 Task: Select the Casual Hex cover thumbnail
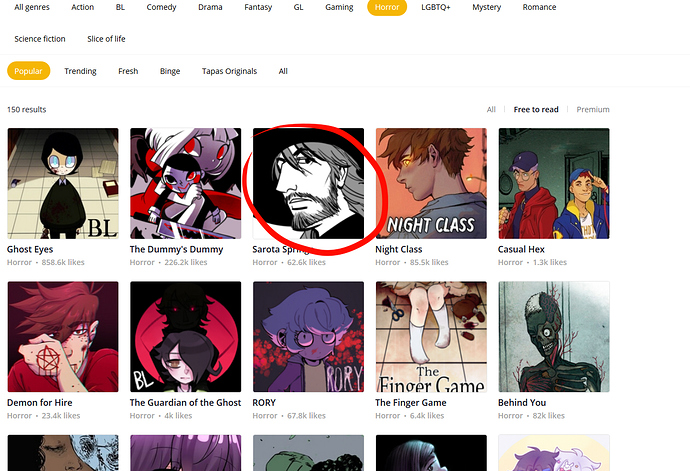tap(553, 183)
